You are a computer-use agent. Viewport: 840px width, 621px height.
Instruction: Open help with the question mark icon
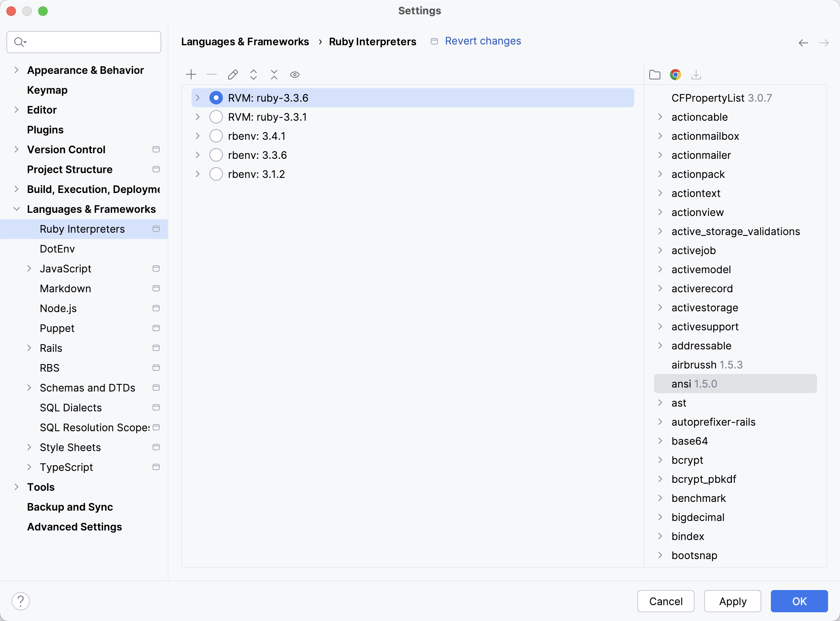(x=21, y=601)
